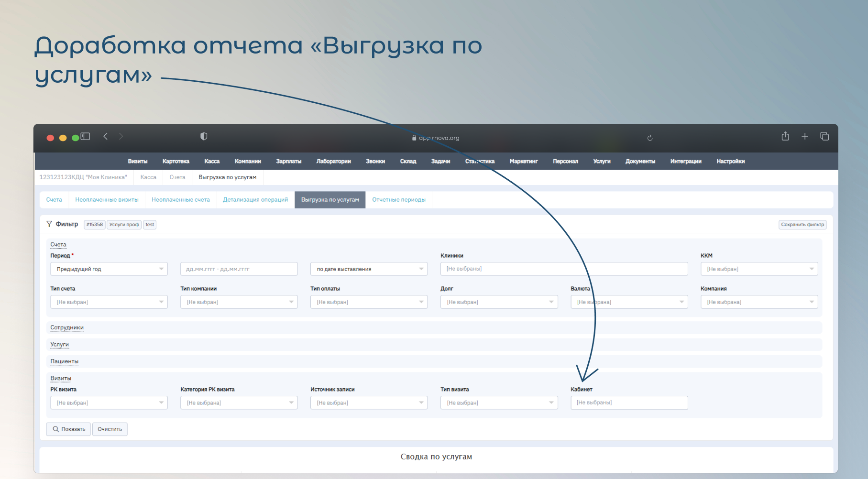Click the browser sidebar toggle icon
Viewport: 868px width, 479px height.
(86, 137)
